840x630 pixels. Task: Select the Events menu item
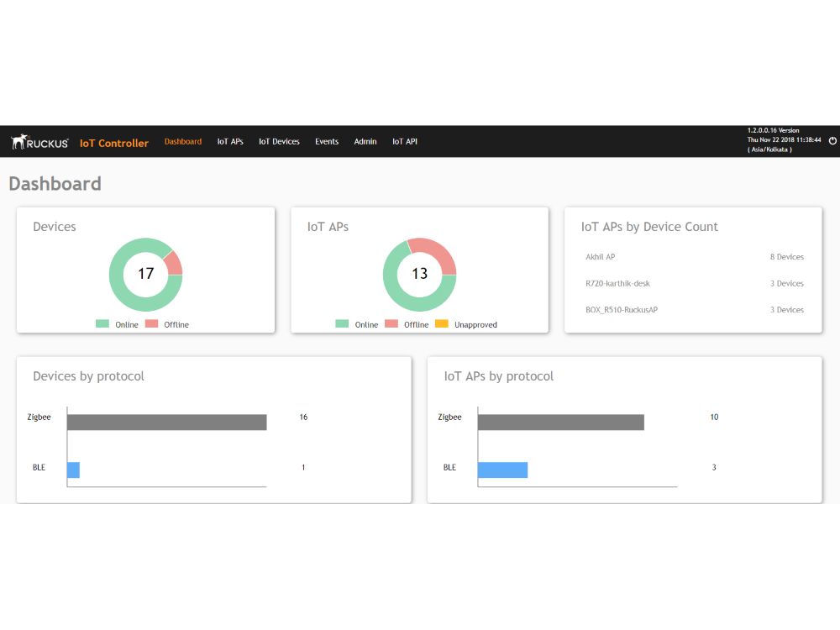click(x=327, y=141)
